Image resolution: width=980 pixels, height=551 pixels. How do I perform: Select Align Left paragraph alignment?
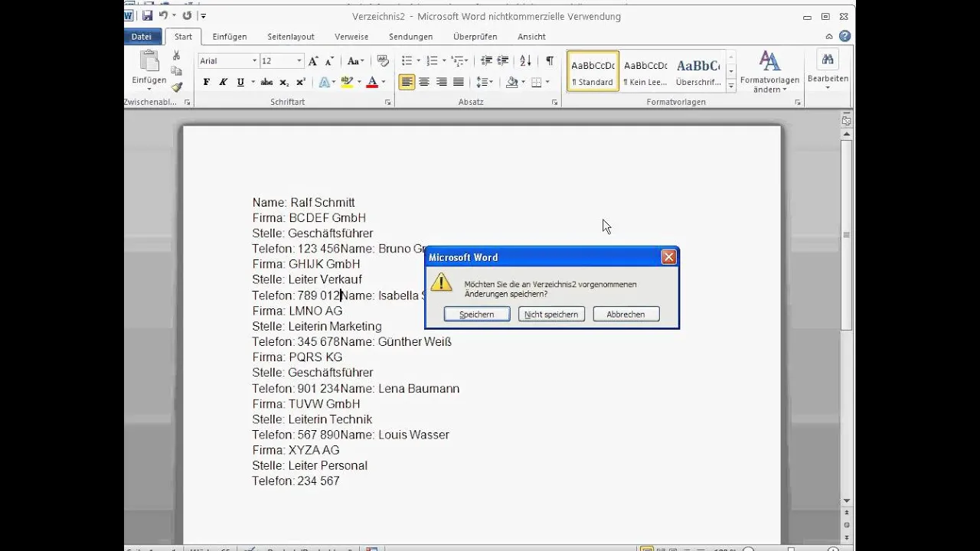tap(407, 82)
